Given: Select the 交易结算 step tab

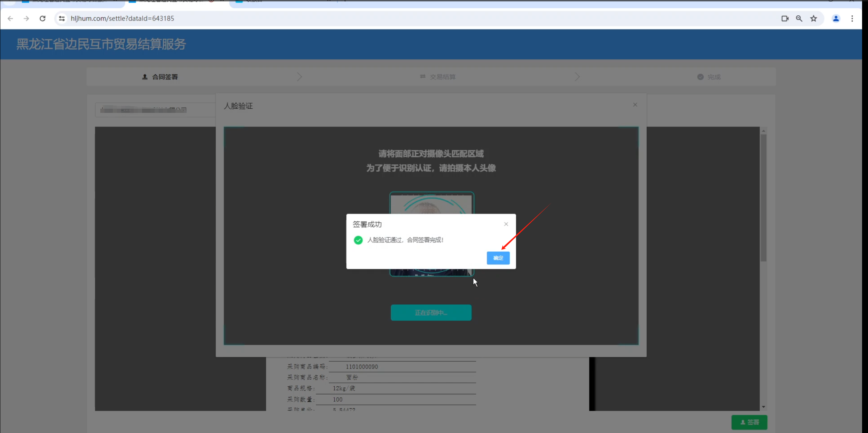Looking at the screenshot, I should coord(438,77).
